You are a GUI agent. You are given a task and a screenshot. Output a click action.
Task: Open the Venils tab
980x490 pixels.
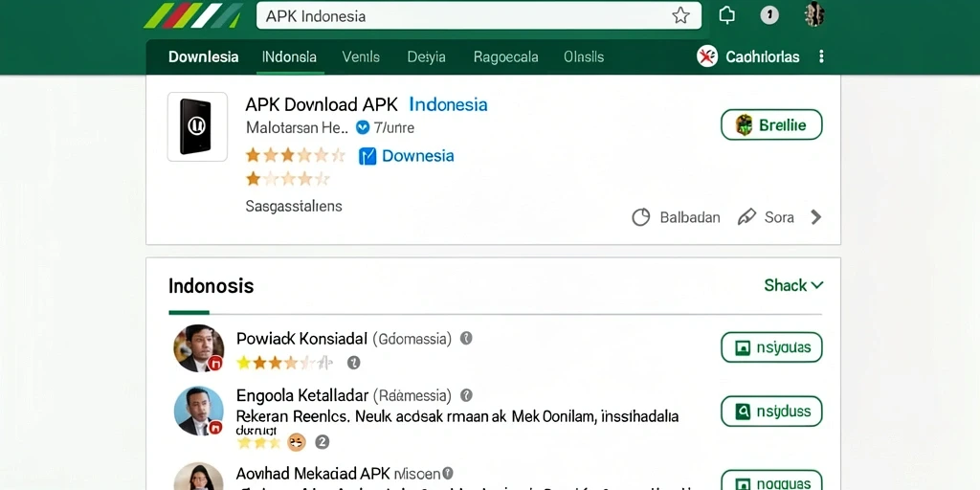click(x=361, y=57)
